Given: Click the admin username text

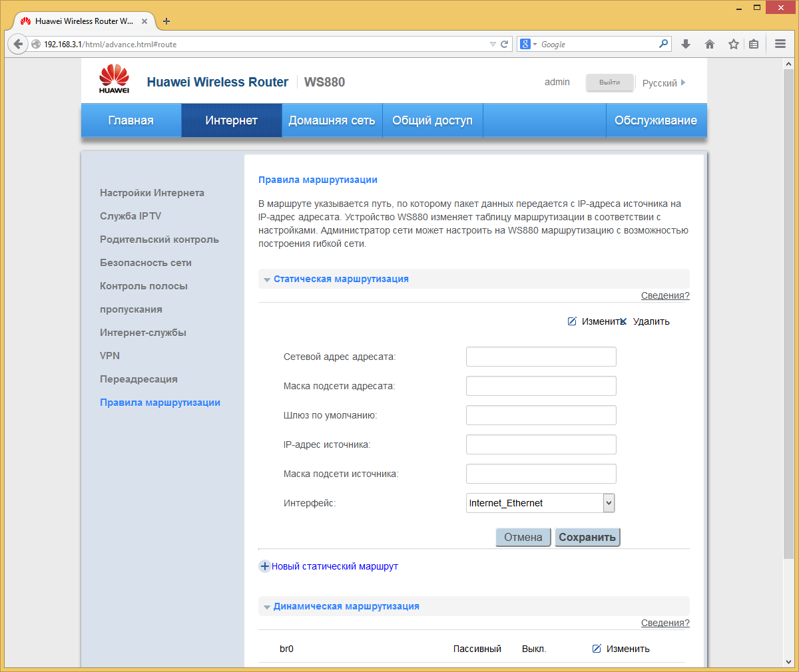Looking at the screenshot, I should [557, 83].
